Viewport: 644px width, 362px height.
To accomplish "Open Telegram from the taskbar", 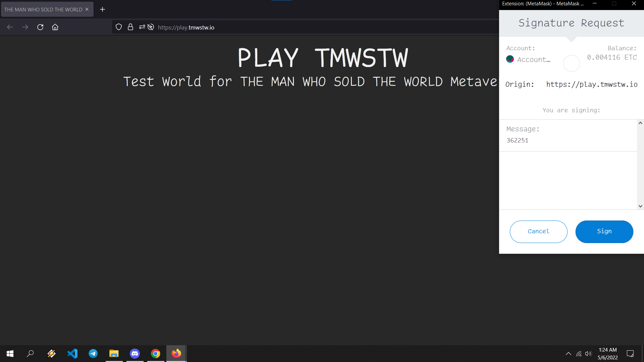I will (x=93, y=354).
